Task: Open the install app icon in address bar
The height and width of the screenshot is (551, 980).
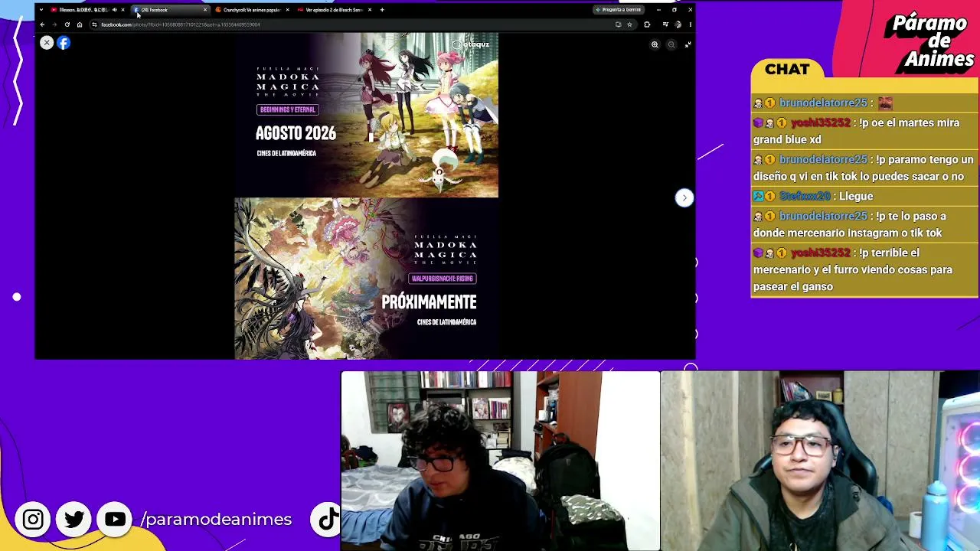Action: 618,24
